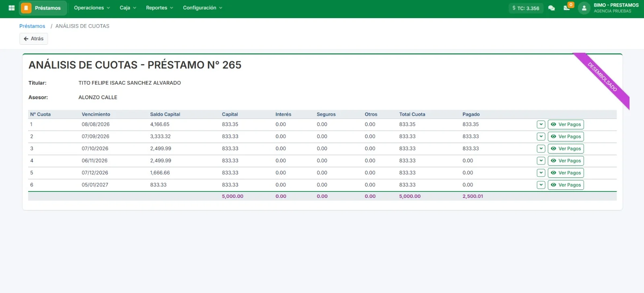Select titular name TITO FELIPE ISAAC SANCHEZ ALVARADO

click(130, 83)
